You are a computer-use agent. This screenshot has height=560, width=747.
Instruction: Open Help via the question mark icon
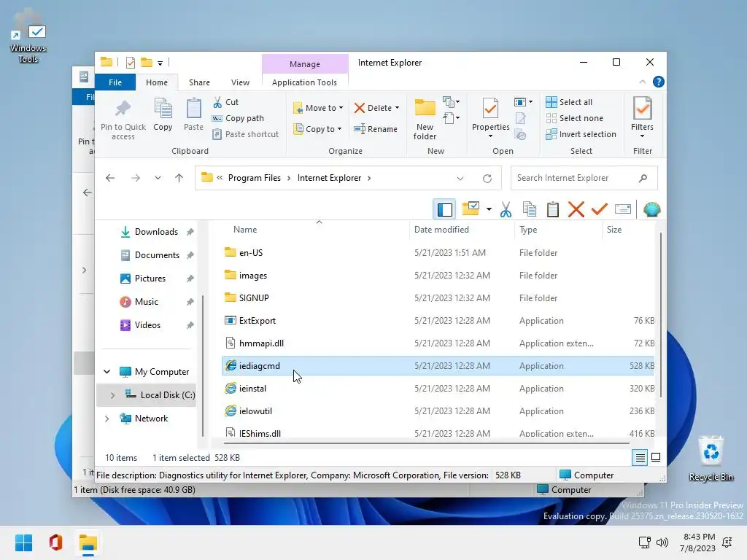tap(659, 82)
